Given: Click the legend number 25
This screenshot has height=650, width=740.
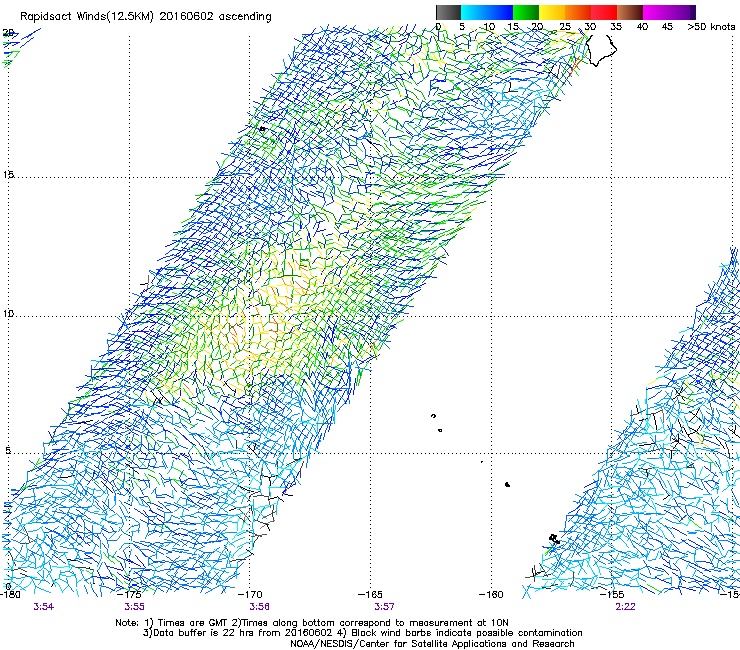Looking at the screenshot, I should (565, 27).
